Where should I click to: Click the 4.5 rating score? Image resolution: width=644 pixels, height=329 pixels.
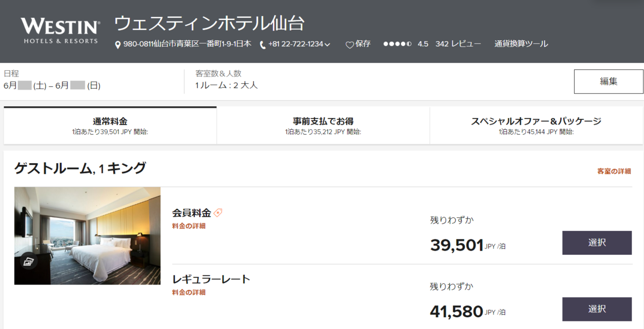[x=423, y=44]
